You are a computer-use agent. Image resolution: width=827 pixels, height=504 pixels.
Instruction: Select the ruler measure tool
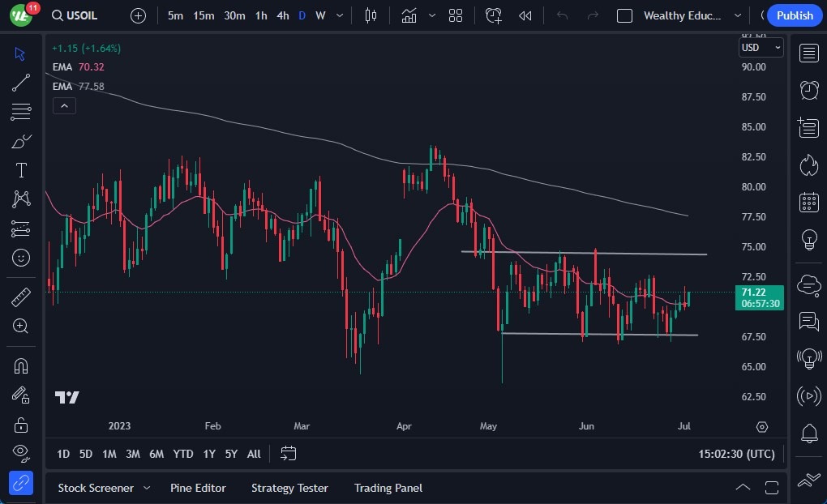pyautogui.click(x=21, y=297)
